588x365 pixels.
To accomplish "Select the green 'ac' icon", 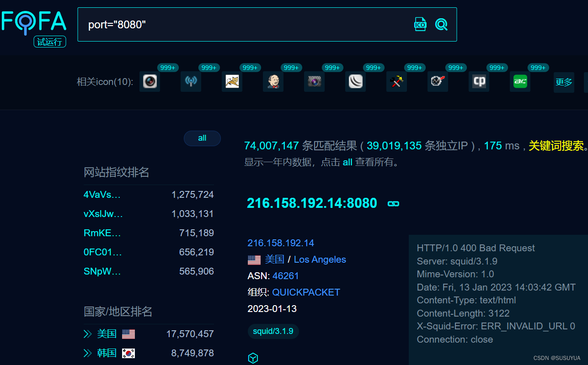I will pyautogui.click(x=520, y=82).
